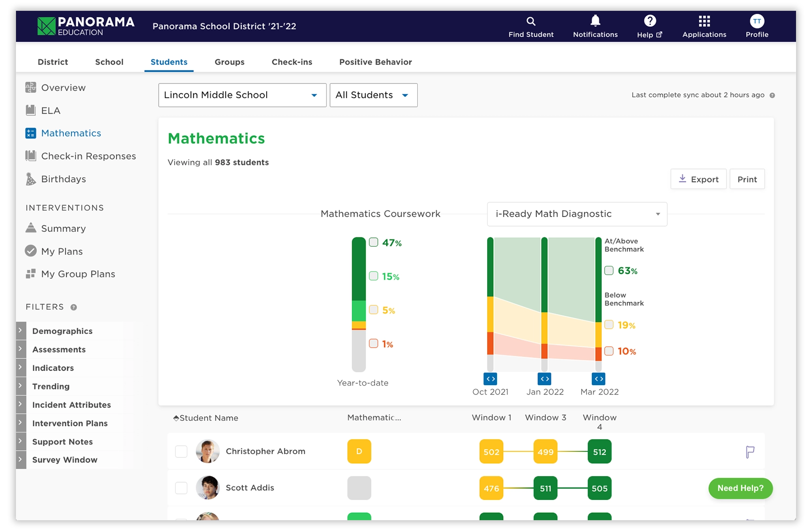The height and width of the screenshot is (531, 812).
Task: Click the My Group Plans icon
Action: coord(31,273)
